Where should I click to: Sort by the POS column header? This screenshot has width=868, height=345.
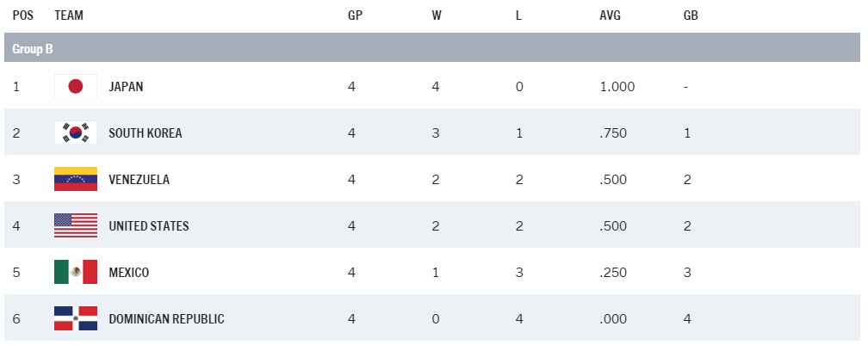point(22,15)
